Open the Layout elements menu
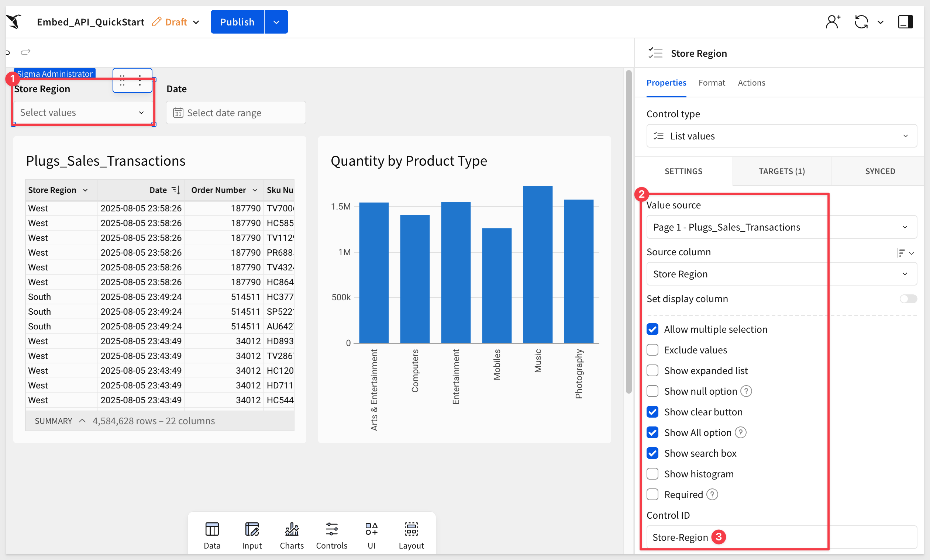Viewport: 930px width, 560px height. point(411,534)
